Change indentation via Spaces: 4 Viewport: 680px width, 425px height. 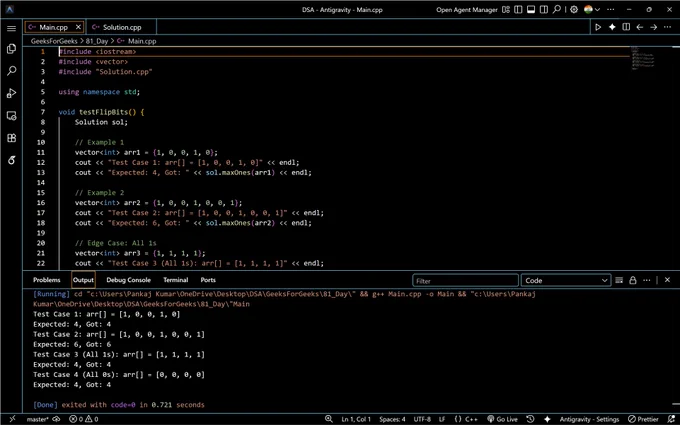point(392,419)
